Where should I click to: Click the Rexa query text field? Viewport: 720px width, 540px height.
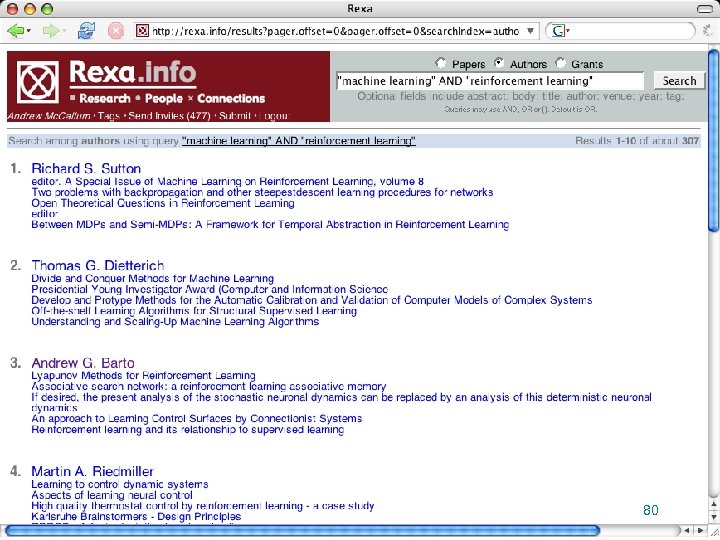click(490, 81)
